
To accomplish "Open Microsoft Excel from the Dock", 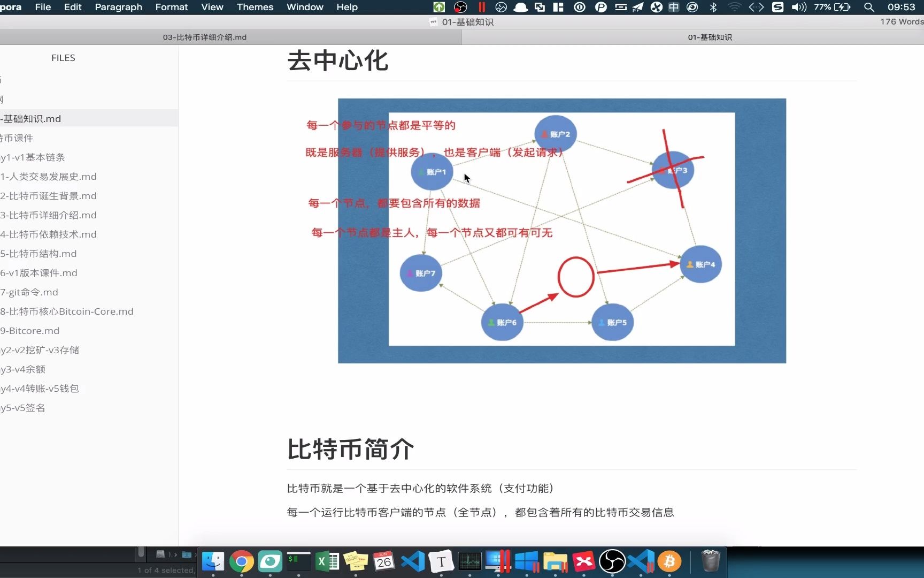I will tap(327, 562).
